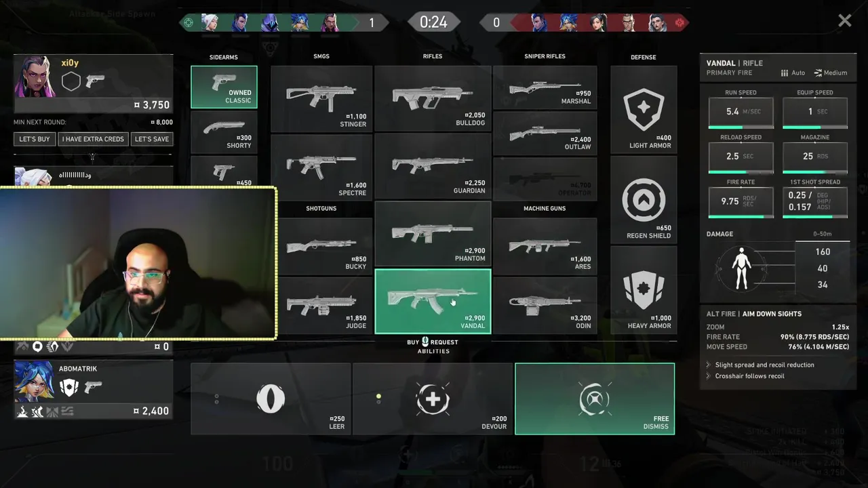Click the red team score 0
The height and width of the screenshot is (488, 868).
click(496, 23)
